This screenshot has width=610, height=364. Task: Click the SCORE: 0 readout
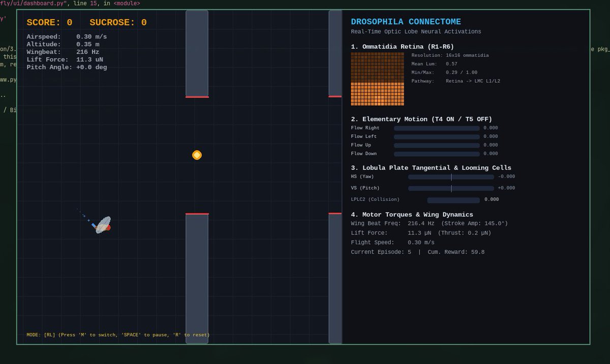(49, 23)
